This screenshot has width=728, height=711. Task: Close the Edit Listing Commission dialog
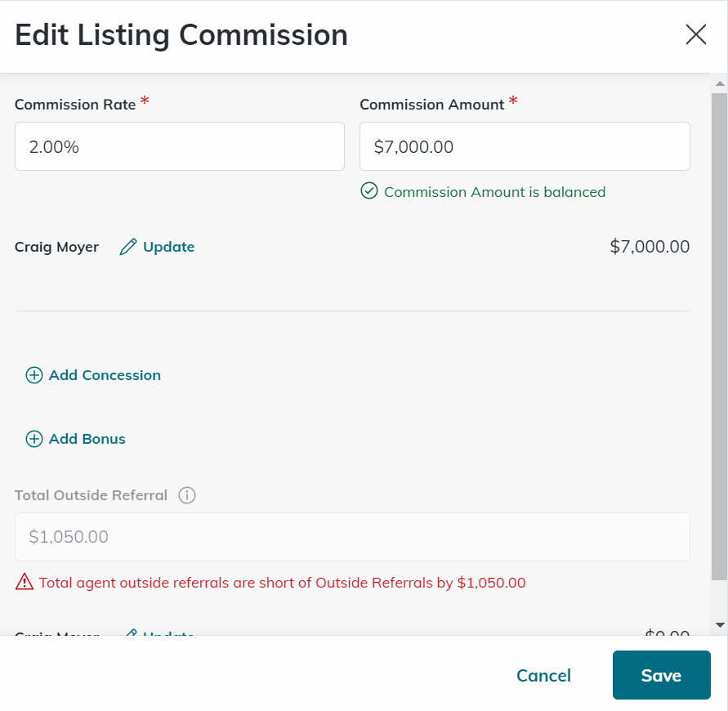tap(695, 34)
